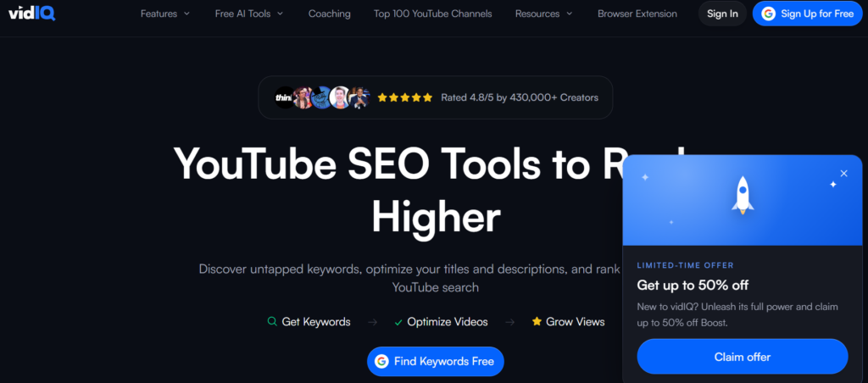Click the five-star rating icons

(404, 97)
